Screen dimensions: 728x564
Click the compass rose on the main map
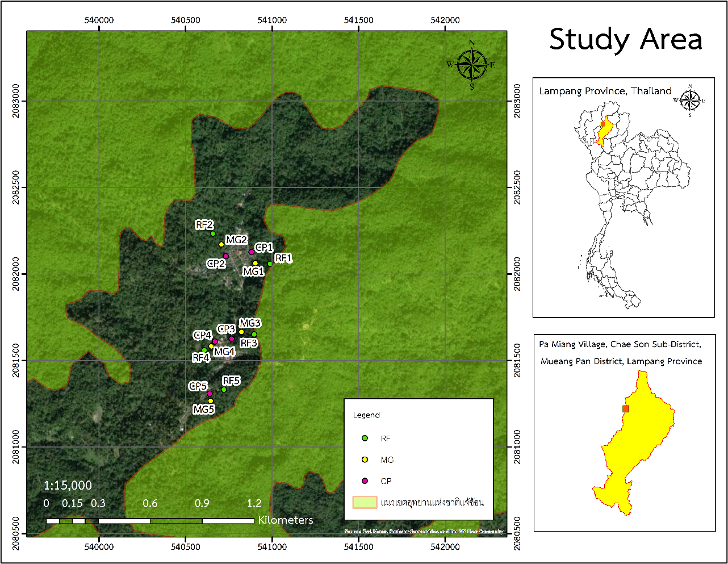(472, 64)
